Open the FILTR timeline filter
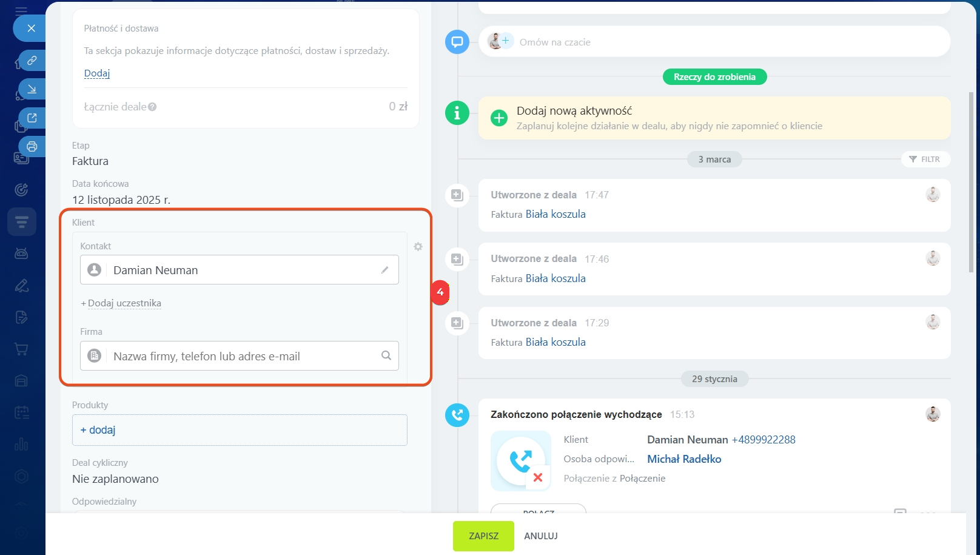Viewport: 980px width, 555px height. point(925,159)
